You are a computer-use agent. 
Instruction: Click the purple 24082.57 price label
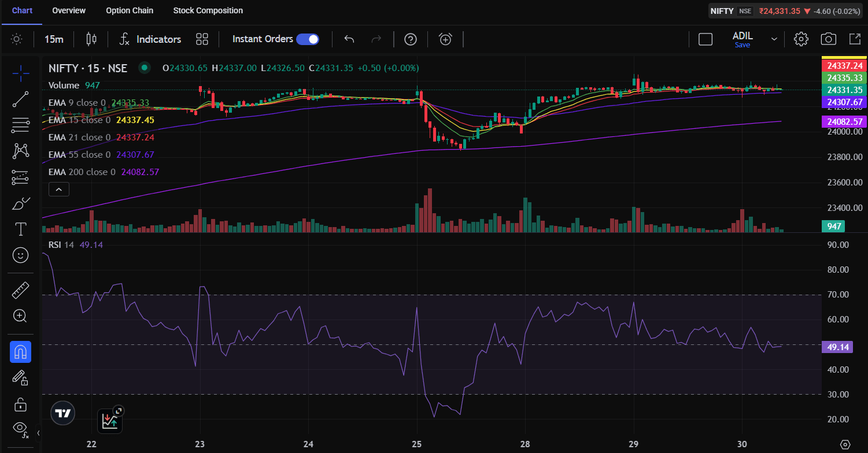point(844,122)
